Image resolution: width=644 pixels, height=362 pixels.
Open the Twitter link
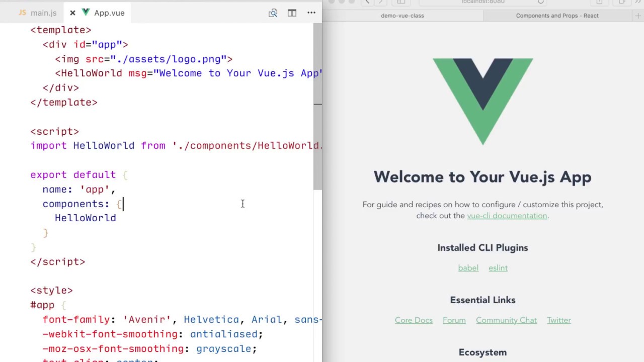[559, 320]
